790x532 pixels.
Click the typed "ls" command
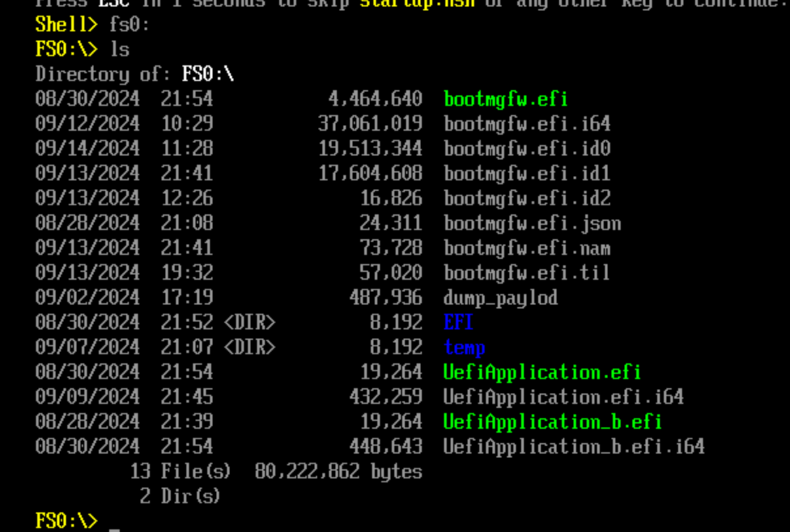tap(119, 50)
